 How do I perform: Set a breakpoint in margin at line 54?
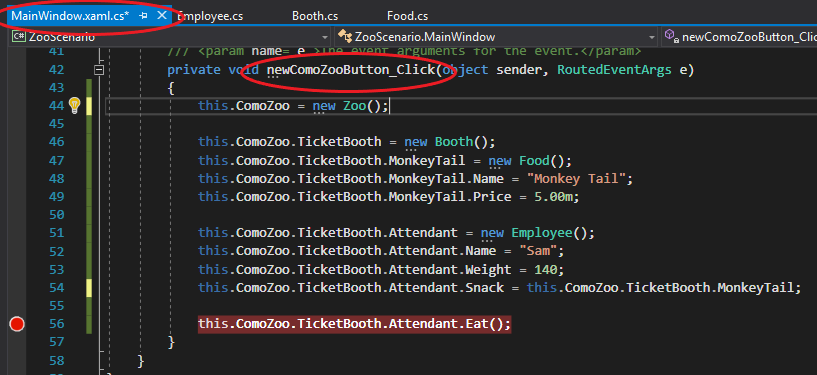tap(17, 288)
